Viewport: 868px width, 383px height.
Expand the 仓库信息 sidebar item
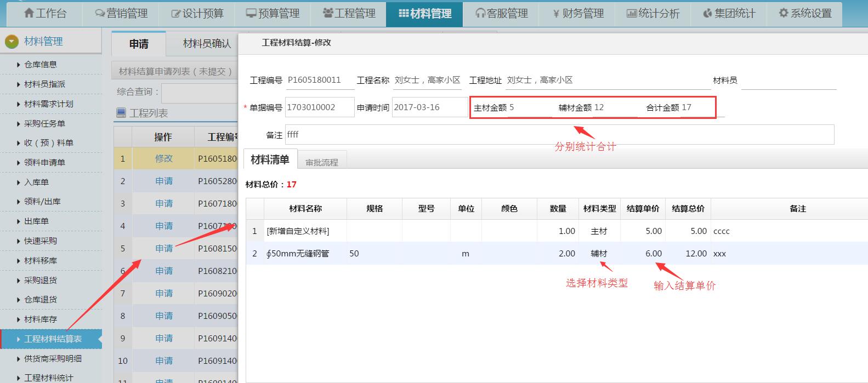pyautogui.click(x=41, y=65)
